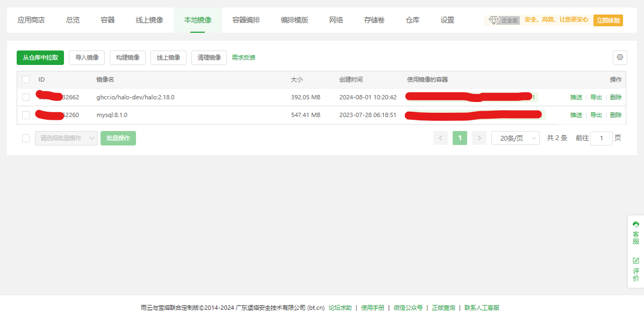Image resolution: width=644 pixels, height=320 pixels.
Task: Click the page jump input field
Action: click(601, 138)
